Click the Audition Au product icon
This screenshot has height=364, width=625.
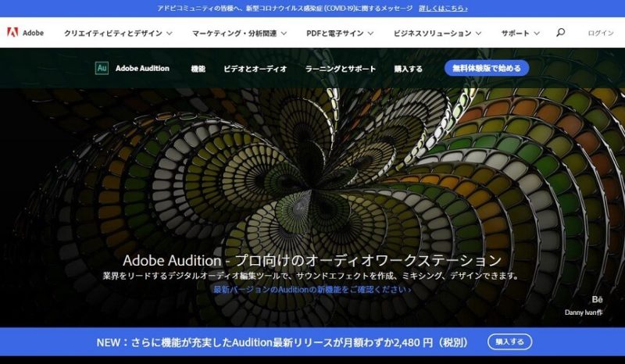(102, 68)
